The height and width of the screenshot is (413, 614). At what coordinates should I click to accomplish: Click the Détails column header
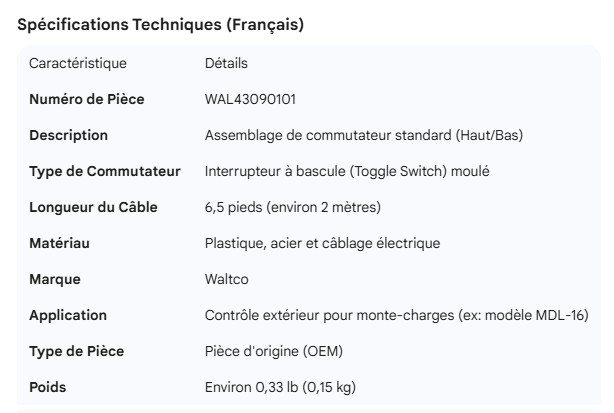[x=226, y=64]
